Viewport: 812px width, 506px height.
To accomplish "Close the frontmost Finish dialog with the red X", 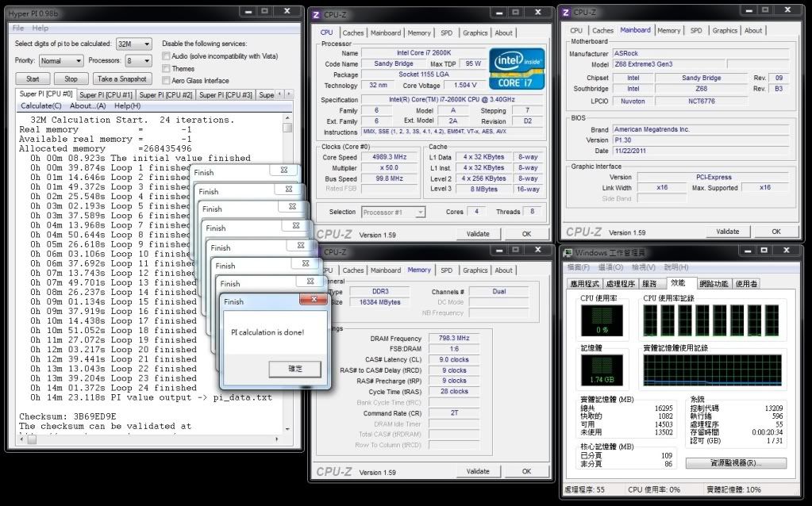I will click(x=314, y=300).
